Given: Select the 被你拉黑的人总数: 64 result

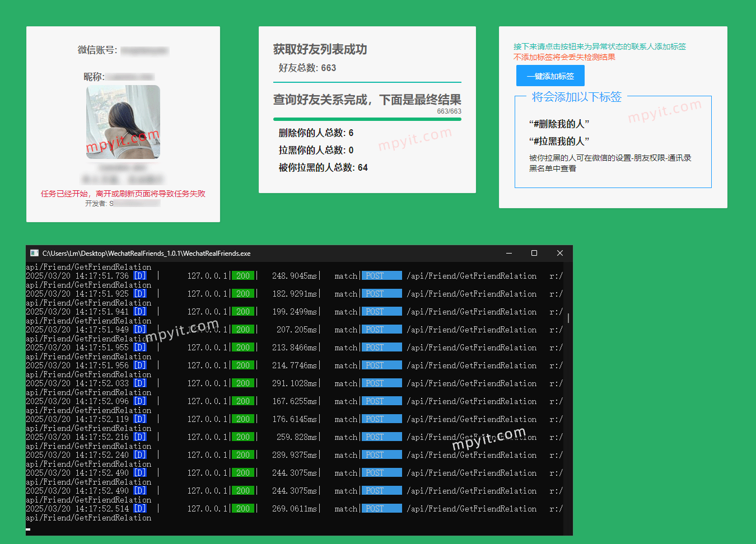Looking at the screenshot, I should point(323,167).
